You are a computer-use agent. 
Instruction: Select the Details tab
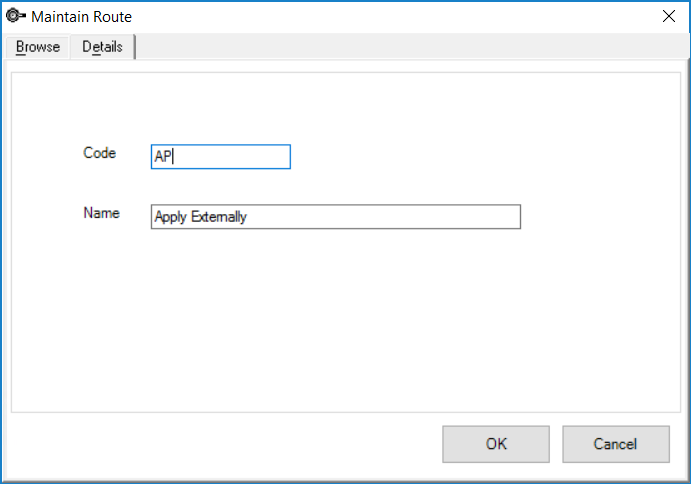(x=102, y=47)
